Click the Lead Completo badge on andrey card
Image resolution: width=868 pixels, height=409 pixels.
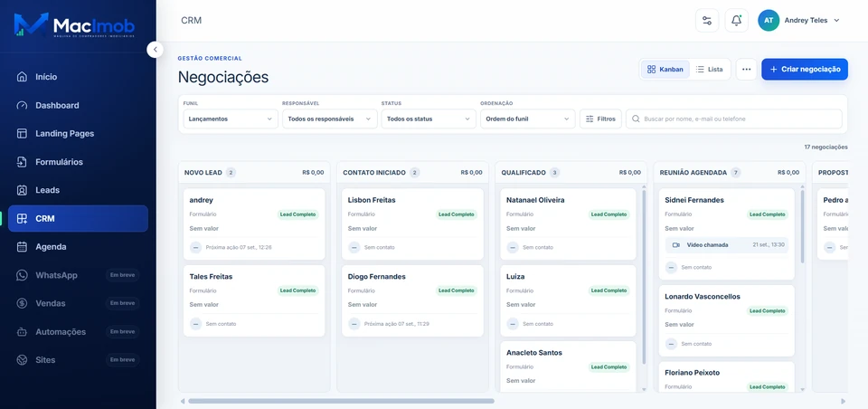coord(297,214)
